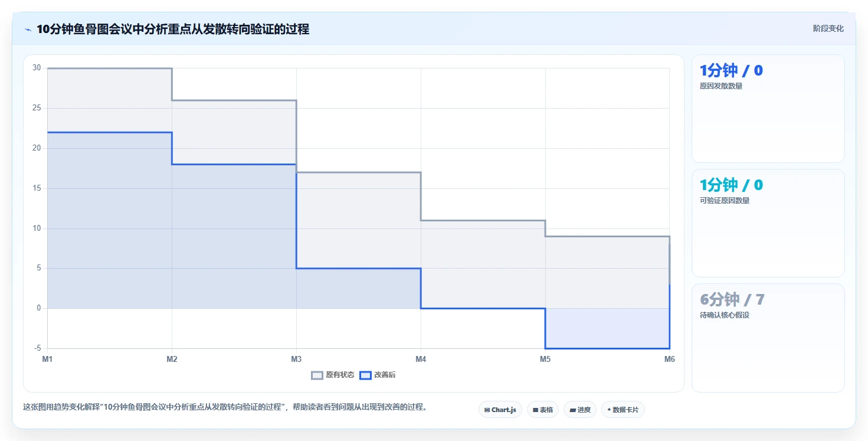Viewport: 868px width, 441px height.
Task: Click the 25 y-axis value
Action: (x=37, y=108)
